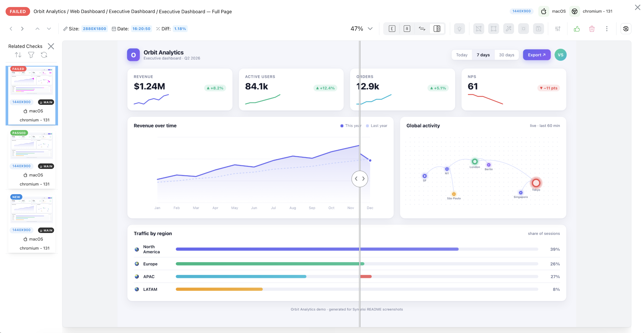Click the remove ignore regions icon
644x333 pixels.
479,29
